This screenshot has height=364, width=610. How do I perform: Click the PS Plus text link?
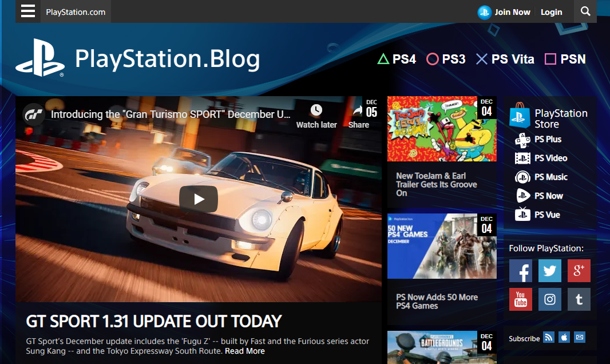click(x=548, y=139)
